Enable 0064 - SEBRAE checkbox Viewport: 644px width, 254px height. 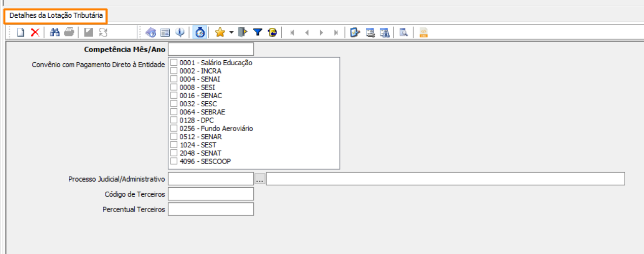pyautogui.click(x=174, y=112)
